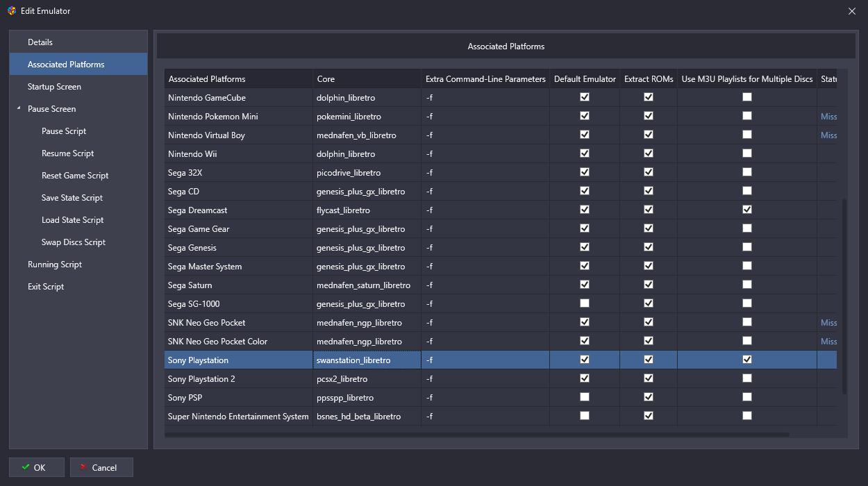Click the horizontal scrollbar of platforms table

click(477, 435)
